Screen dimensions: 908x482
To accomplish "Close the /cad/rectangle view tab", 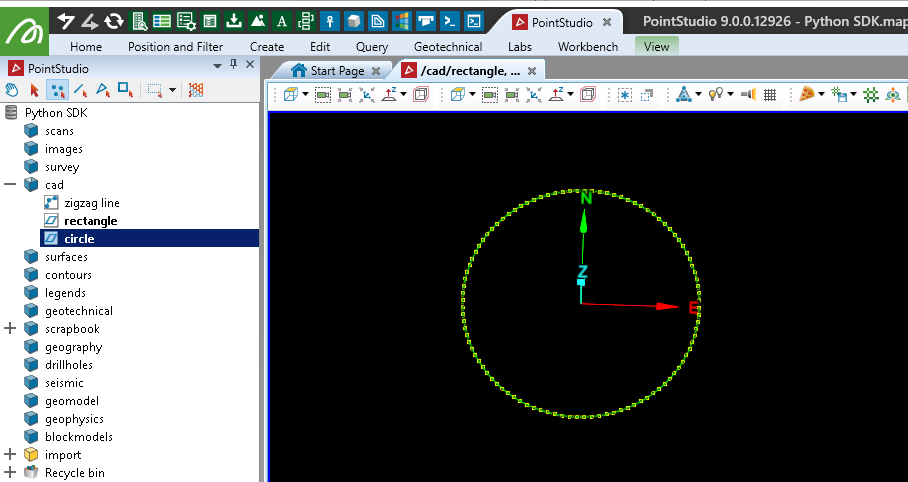I will 532,70.
